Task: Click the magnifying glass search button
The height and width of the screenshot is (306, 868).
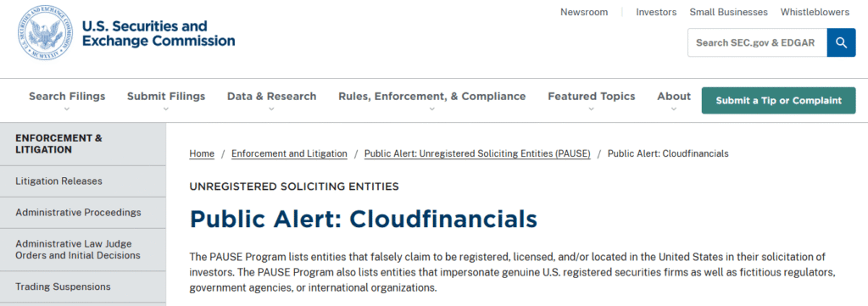Action: [x=842, y=42]
